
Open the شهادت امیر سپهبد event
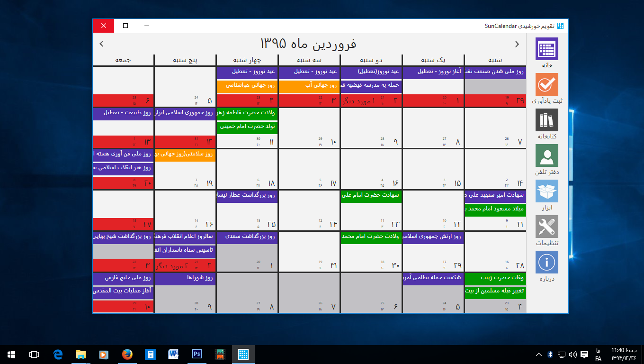pos(495,196)
